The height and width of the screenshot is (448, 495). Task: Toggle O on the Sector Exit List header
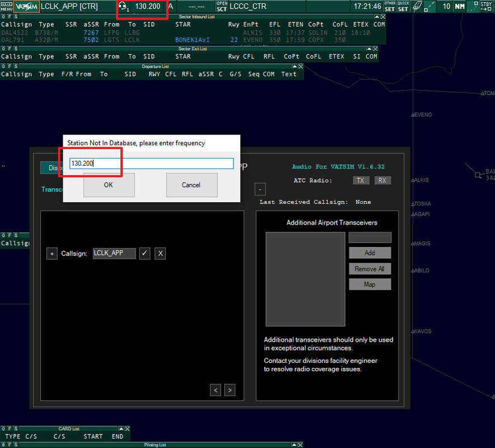[3, 49]
